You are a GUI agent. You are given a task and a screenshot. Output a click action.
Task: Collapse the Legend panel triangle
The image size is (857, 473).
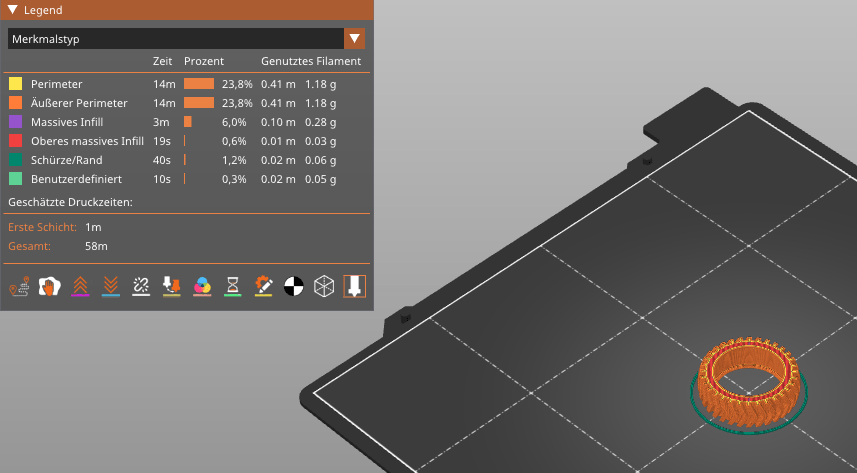[x=12, y=10]
